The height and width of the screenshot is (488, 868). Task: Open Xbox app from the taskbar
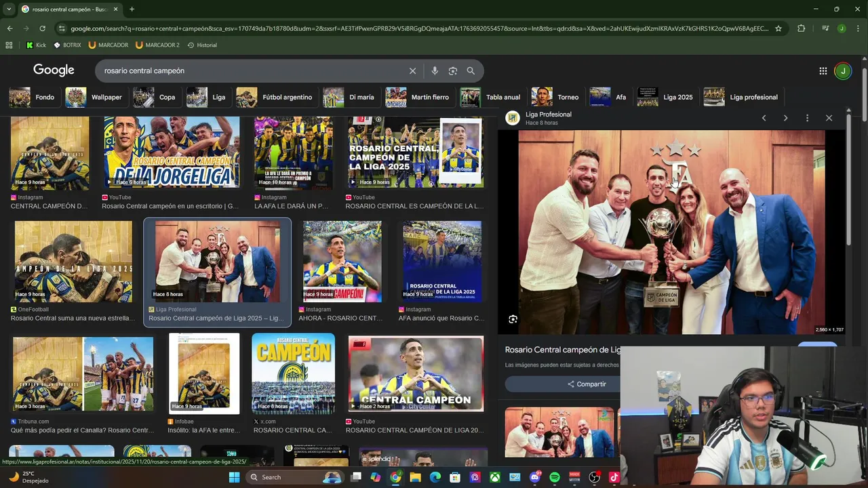[495, 477]
